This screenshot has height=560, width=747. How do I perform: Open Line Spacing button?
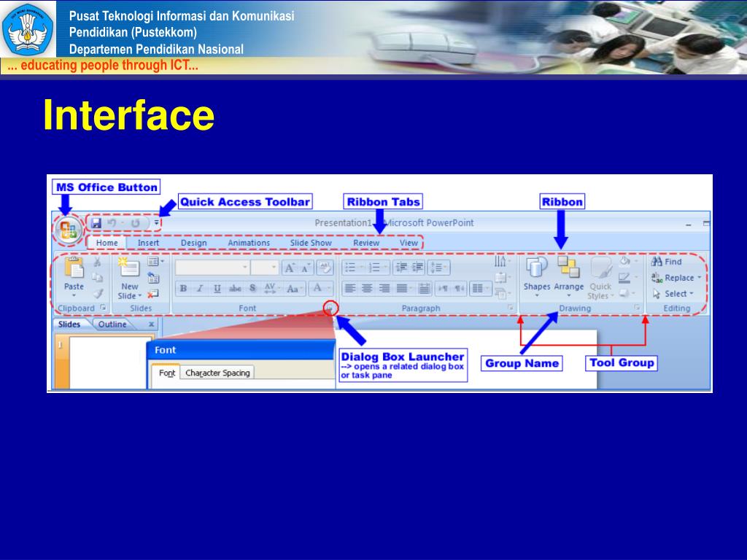(x=438, y=268)
